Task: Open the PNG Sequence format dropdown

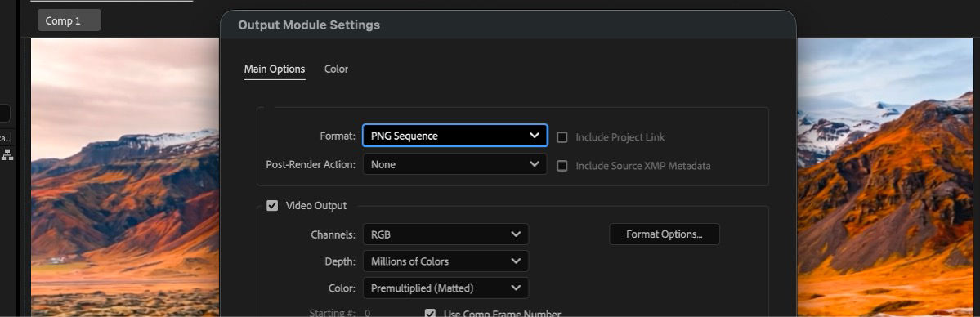Action: 455,135
